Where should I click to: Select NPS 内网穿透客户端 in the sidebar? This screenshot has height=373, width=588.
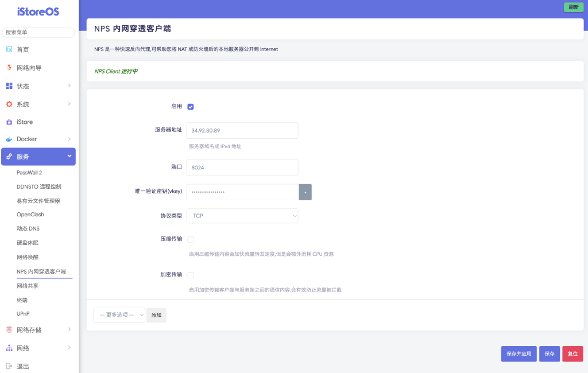coord(41,271)
